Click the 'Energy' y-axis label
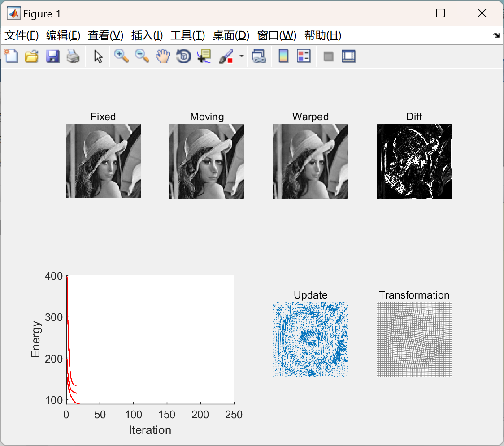Screen dimensions: 504x446 tap(35, 339)
